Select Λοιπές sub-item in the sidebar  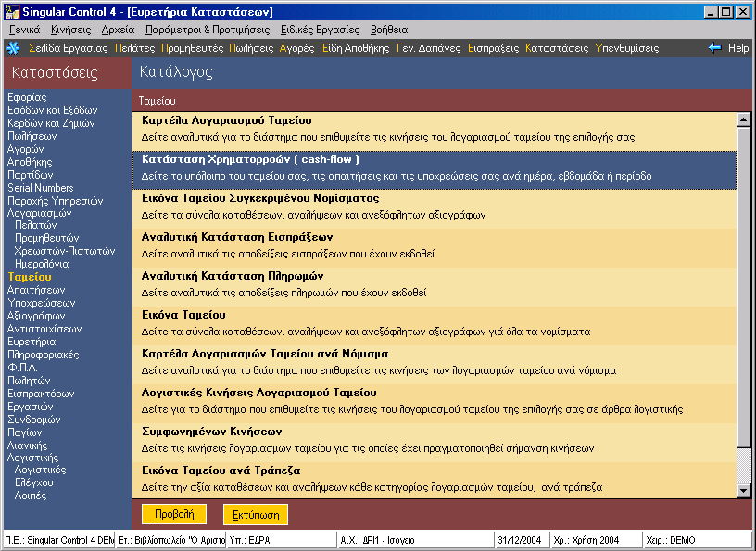(x=31, y=495)
